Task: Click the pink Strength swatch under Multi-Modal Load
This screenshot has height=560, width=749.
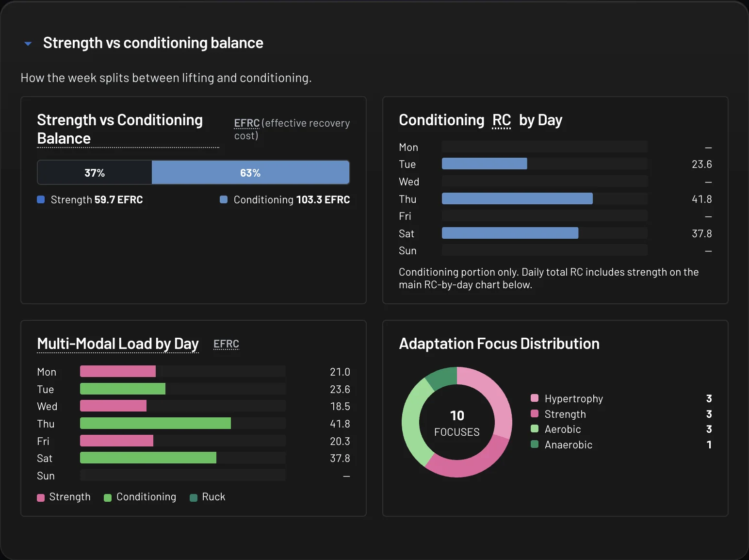Action: pyautogui.click(x=41, y=497)
